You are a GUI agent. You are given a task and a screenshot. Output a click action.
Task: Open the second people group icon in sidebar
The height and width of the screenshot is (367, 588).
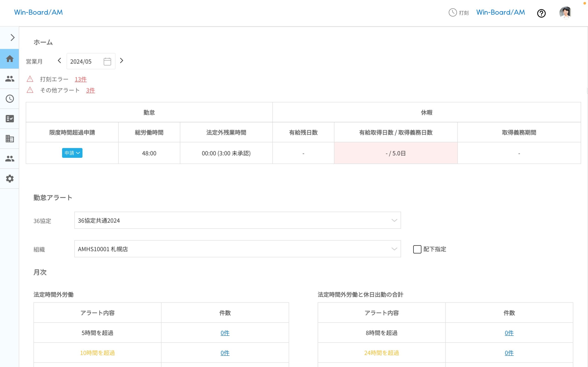[x=9, y=158]
